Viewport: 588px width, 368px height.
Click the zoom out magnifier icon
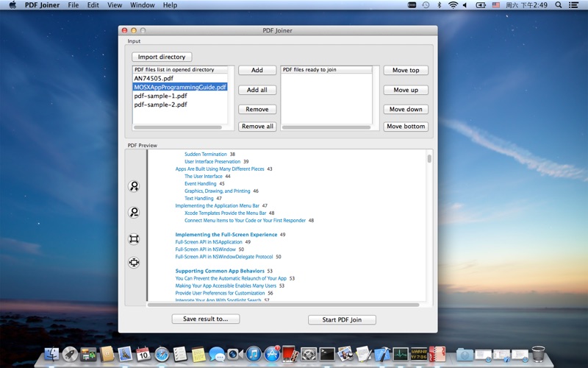pos(134,213)
